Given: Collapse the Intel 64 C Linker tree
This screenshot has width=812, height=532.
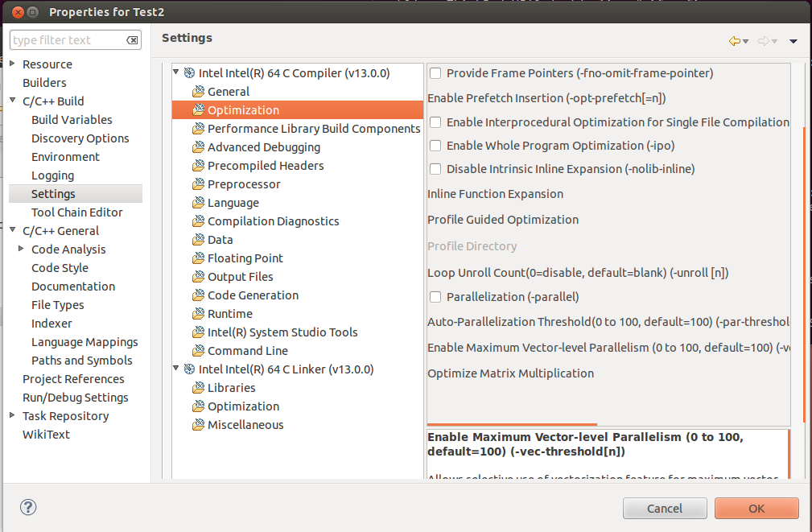Looking at the screenshot, I should [x=176, y=369].
